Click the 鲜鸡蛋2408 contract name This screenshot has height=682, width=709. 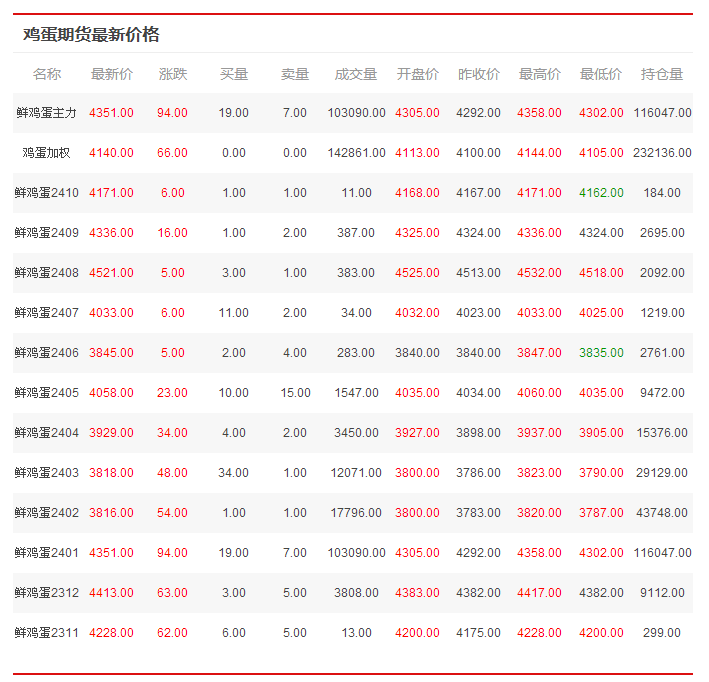click(x=46, y=273)
